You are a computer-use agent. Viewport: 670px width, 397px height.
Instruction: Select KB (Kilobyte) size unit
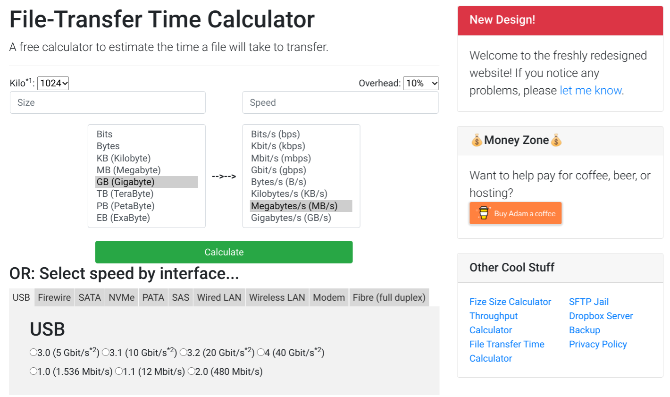click(x=147, y=158)
